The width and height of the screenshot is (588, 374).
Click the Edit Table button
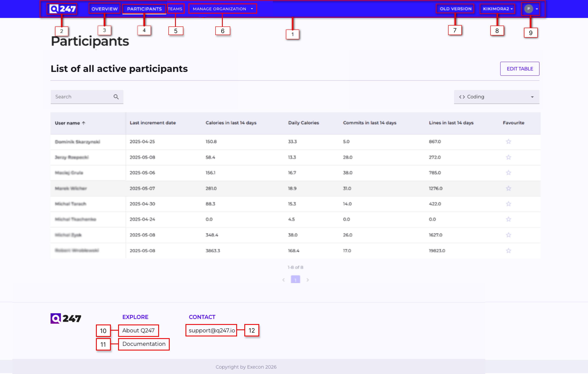coord(520,69)
